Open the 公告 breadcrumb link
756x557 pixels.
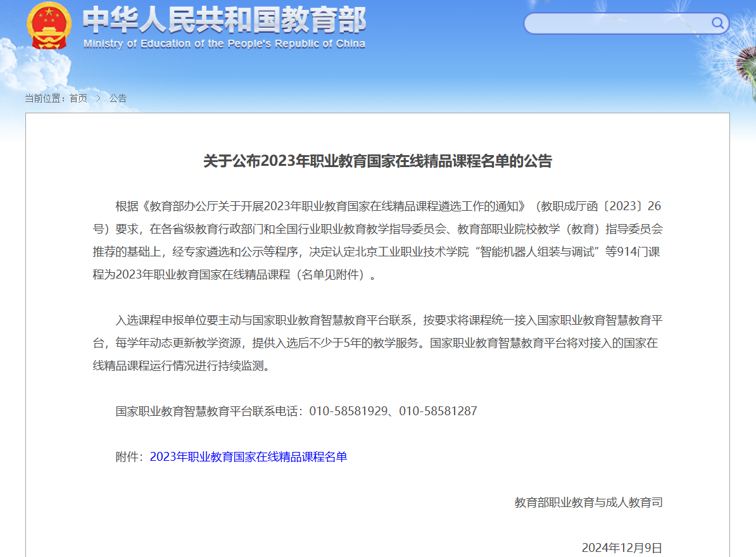click(x=118, y=98)
